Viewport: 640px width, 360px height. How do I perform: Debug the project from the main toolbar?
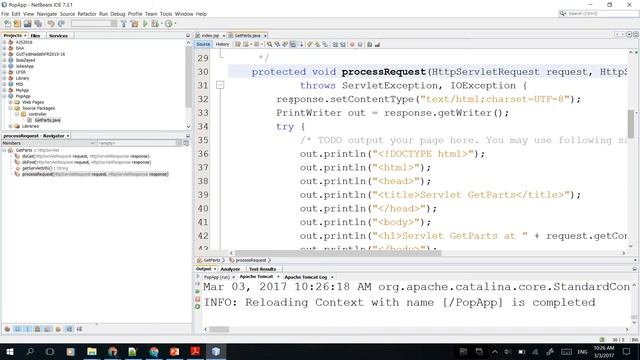[155, 24]
